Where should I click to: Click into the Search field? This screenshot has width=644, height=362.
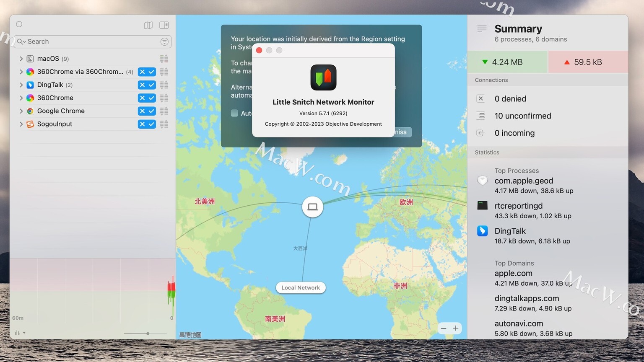pyautogui.click(x=92, y=41)
